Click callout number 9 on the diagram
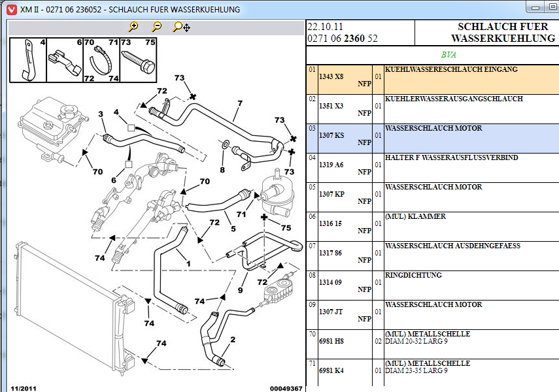Screen dimensions: 559x392 point(241,291)
